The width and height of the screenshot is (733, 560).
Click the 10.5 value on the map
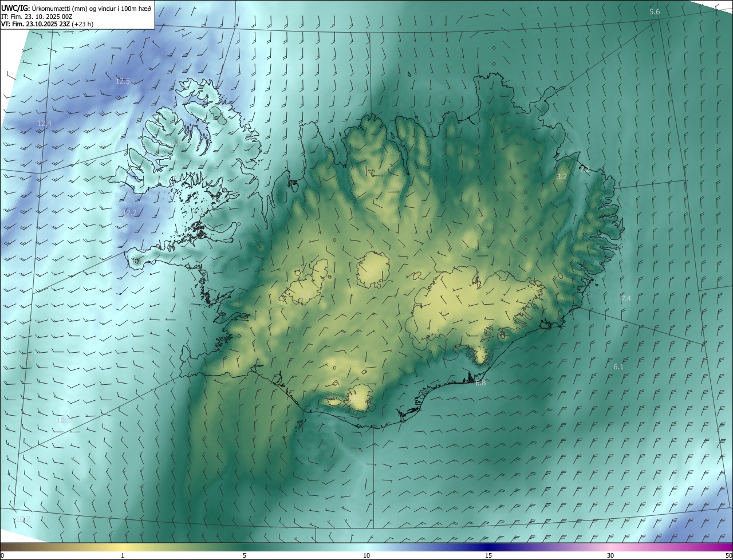tap(64, 421)
